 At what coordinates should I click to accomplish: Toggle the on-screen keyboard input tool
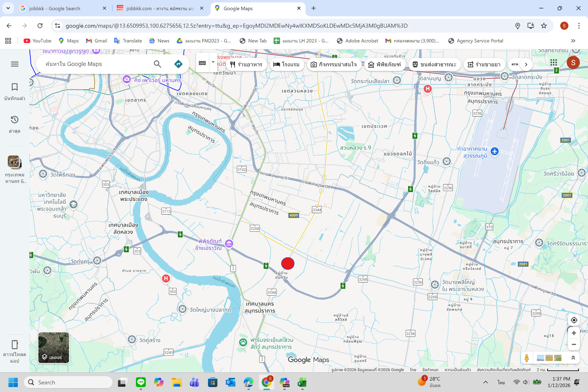(x=202, y=63)
